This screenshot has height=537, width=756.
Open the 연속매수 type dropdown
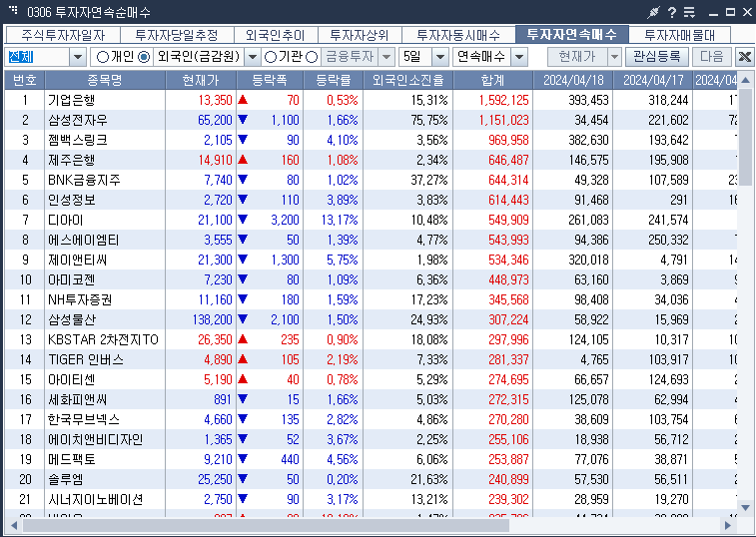(x=519, y=57)
